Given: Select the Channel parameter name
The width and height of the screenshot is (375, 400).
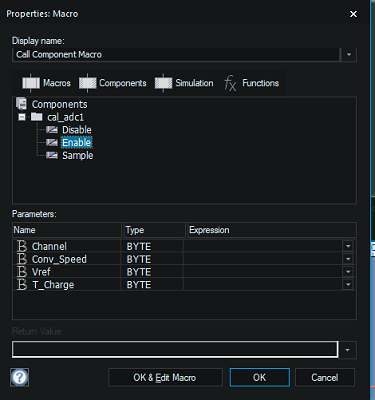Looking at the screenshot, I should [x=49, y=246].
